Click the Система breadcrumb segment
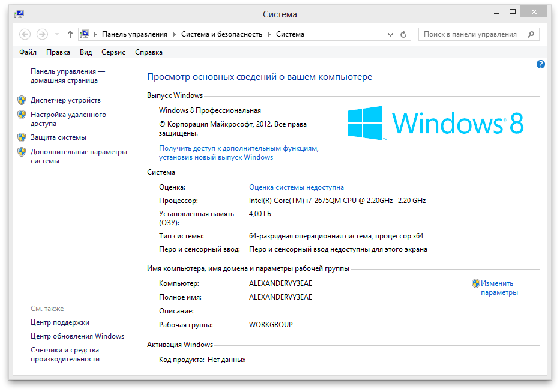Viewport: 560px width, 392px height. tap(290, 34)
